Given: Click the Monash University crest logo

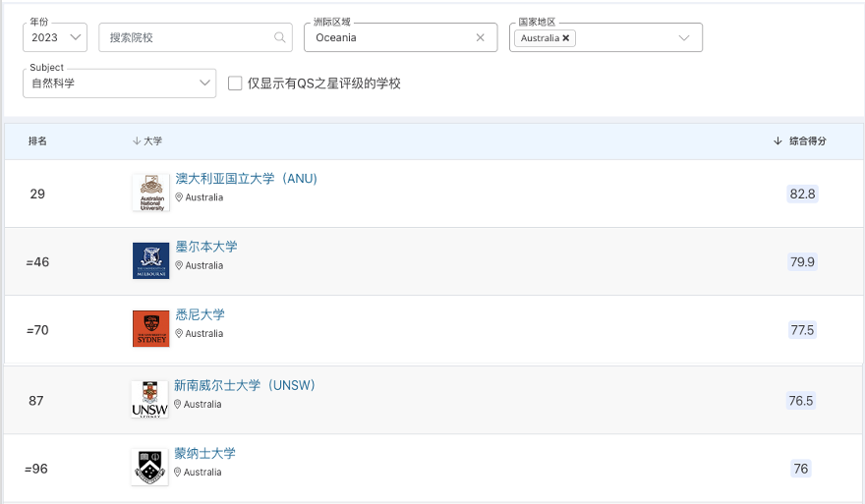Looking at the screenshot, I should [149, 467].
